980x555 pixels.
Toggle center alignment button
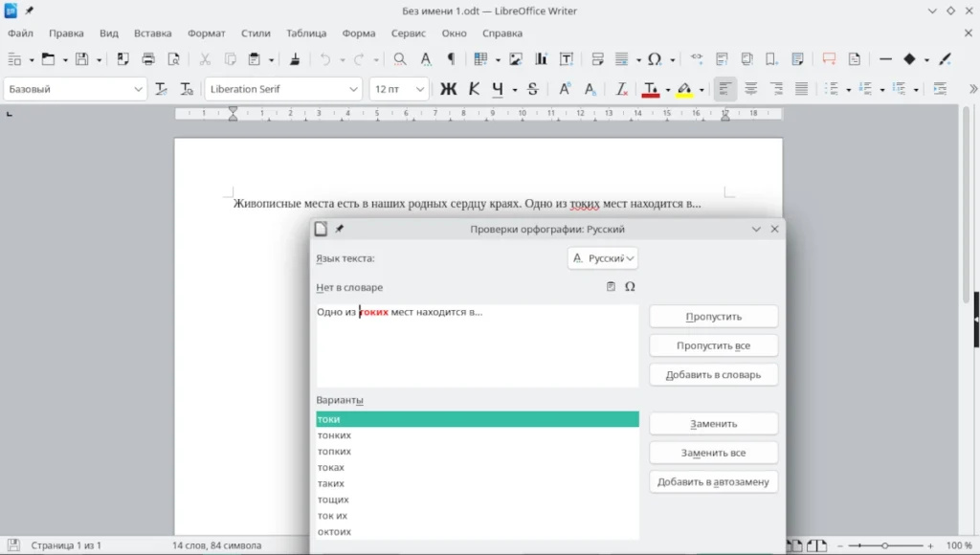pos(750,89)
